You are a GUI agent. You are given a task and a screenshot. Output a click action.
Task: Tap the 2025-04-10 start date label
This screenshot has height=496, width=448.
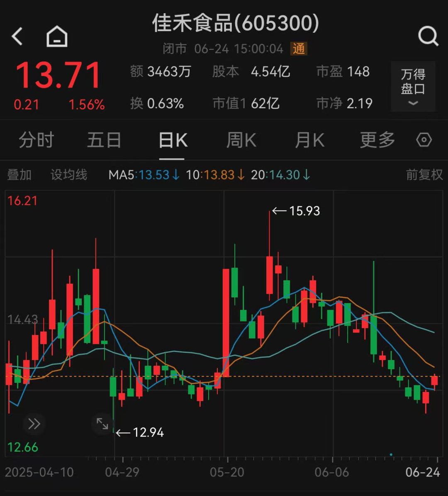click(x=39, y=472)
